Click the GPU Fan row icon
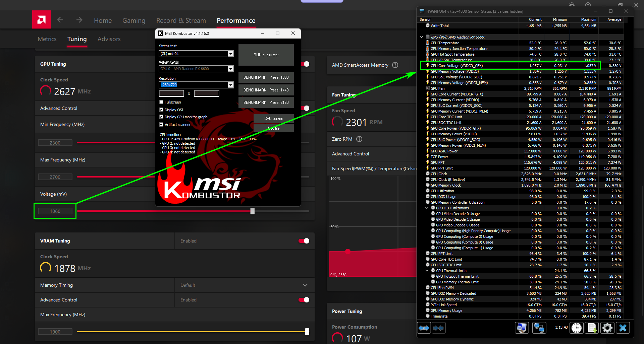 [x=428, y=88]
